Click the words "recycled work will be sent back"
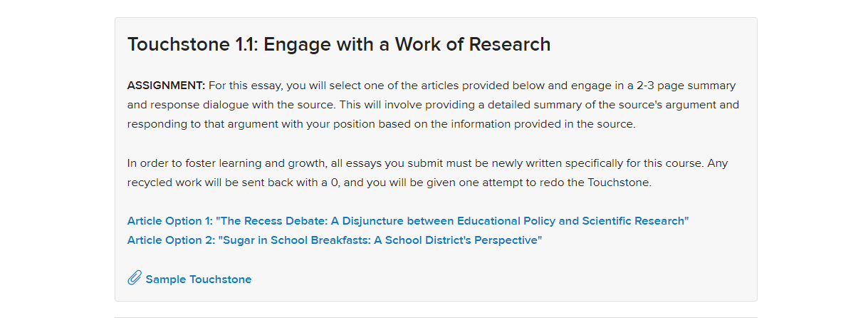Screen dimensions: 868x318 205,183
